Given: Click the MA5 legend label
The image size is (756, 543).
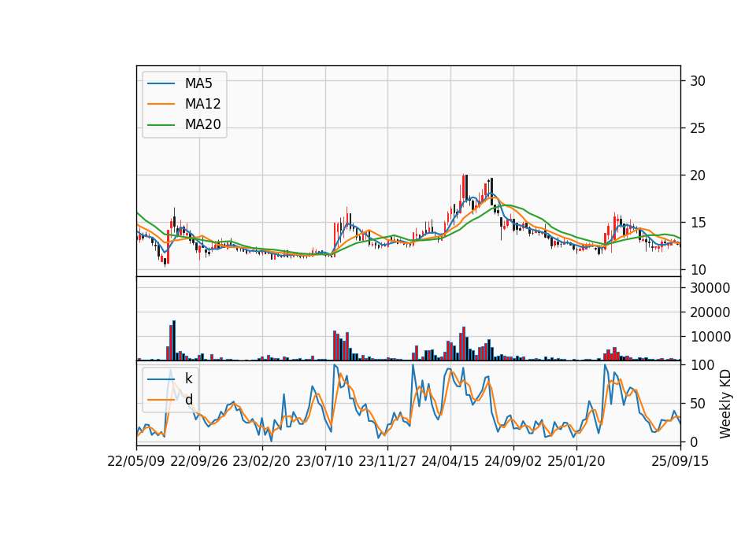Looking at the screenshot, I should pos(198,83).
